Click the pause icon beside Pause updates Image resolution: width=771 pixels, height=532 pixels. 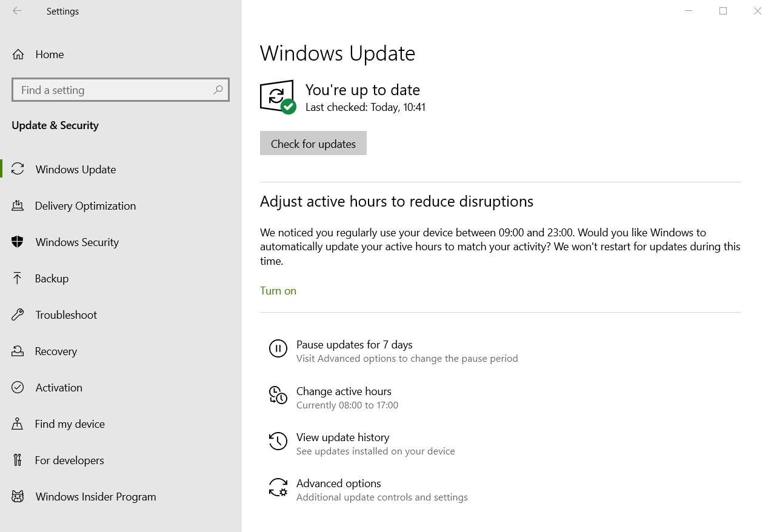tap(278, 348)
